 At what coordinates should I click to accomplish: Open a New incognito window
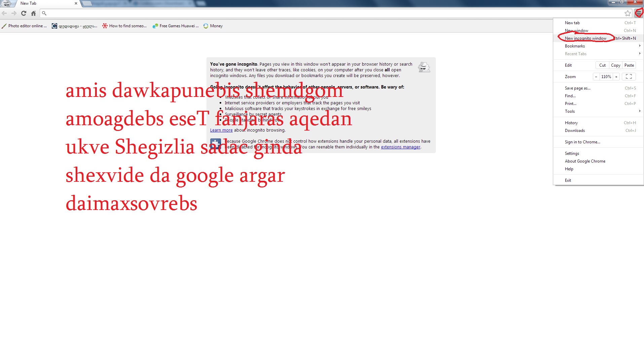click(598, 38)
